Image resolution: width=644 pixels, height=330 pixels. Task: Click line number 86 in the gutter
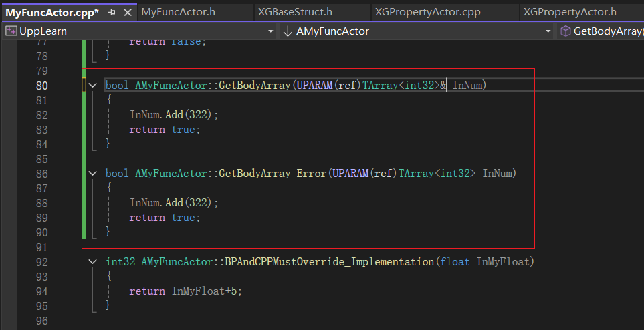42,174
